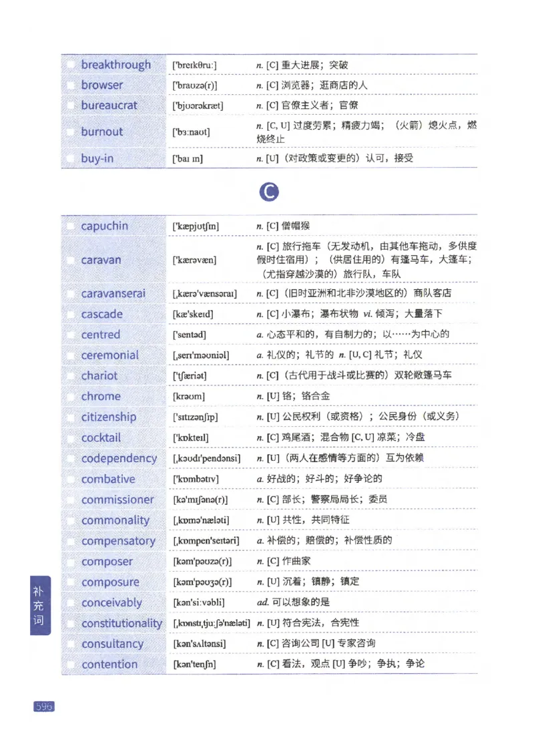Check the box beside "cascade"
Viewport: 534px width, 756px height.
tap(71, 314)
